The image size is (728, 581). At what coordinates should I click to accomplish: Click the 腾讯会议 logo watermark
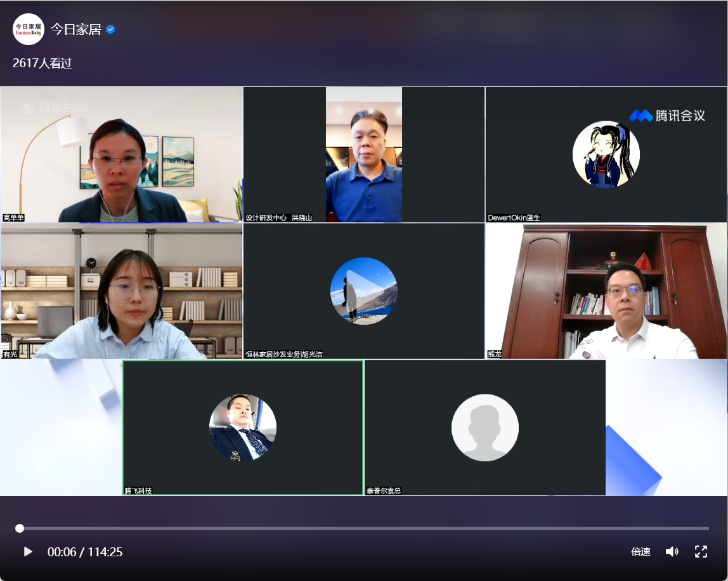[667, 115]
